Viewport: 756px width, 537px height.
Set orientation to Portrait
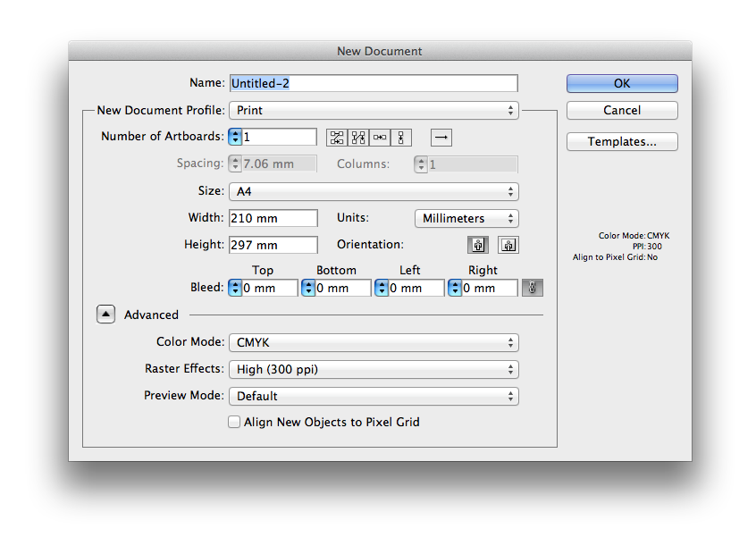[478, 245]
